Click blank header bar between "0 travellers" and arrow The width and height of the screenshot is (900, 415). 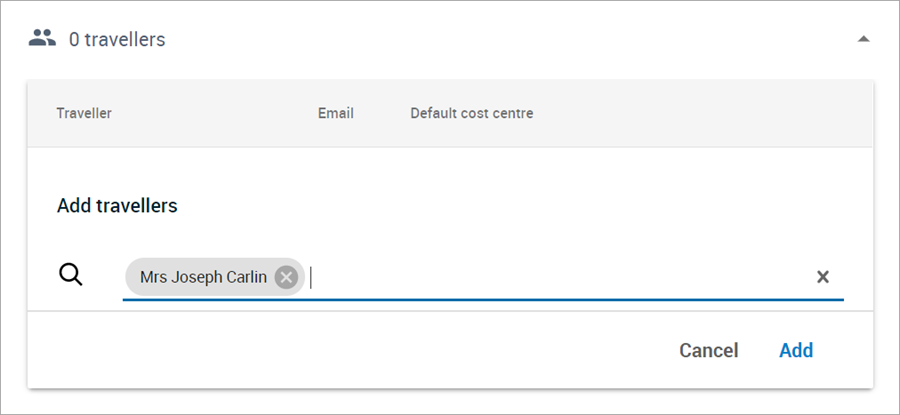[500, 40]
